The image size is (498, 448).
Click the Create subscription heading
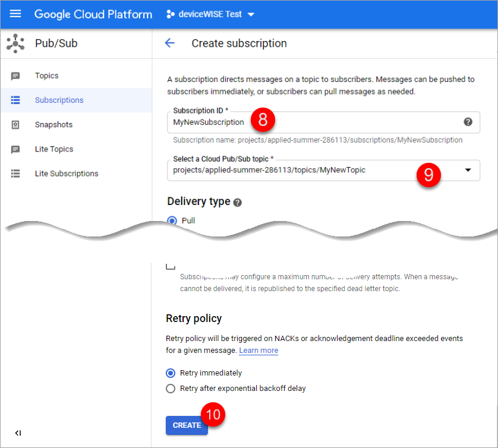pyautogui.click(x=239, y=43)
